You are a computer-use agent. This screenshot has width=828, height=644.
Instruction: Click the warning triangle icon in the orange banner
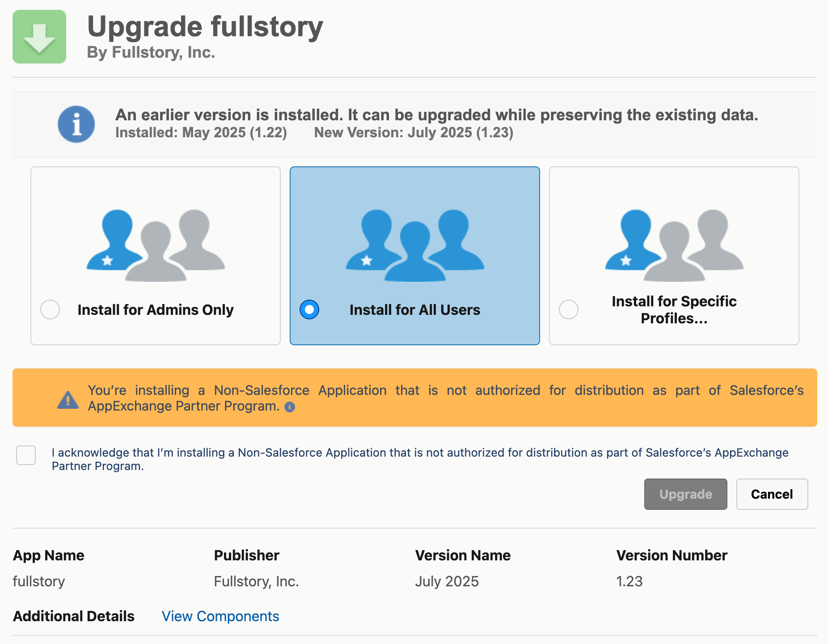pyautogui.click(x=68, y=400)
